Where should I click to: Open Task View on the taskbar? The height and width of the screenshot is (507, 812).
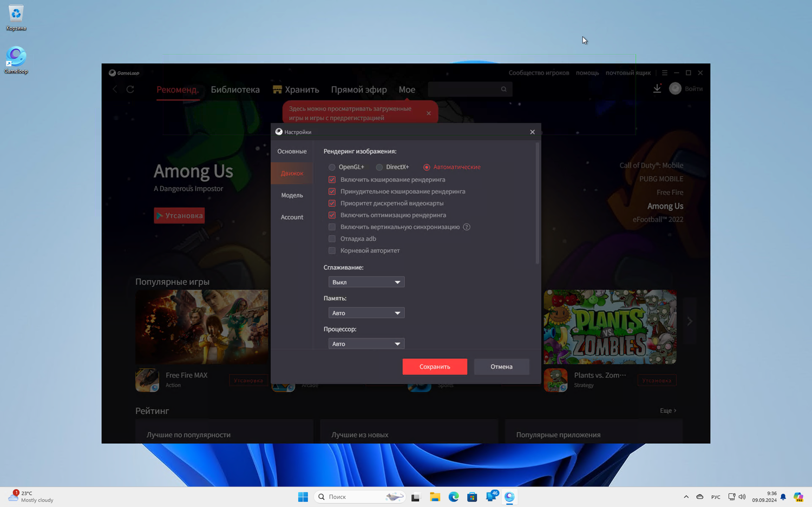(x=416, y=497)
